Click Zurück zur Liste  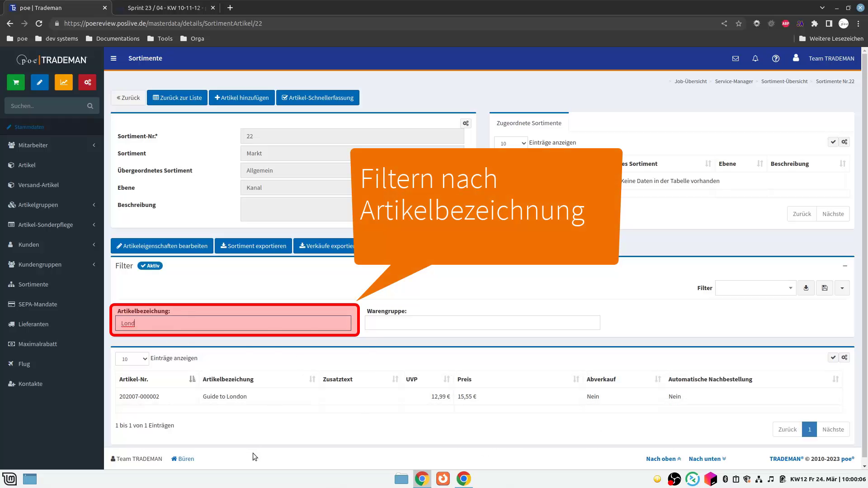click(177, 98)
